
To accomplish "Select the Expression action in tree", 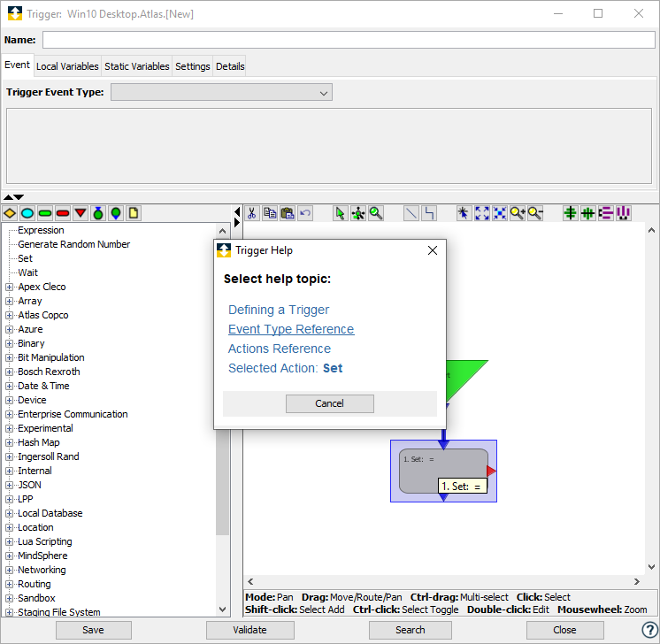I will [41, 230].
